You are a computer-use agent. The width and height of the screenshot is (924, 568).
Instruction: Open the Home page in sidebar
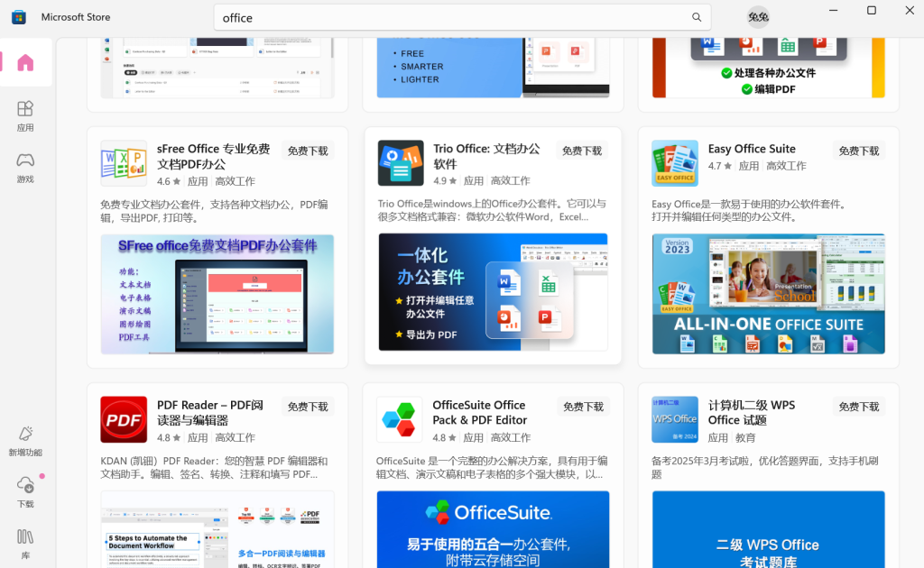tap(25, 62)
